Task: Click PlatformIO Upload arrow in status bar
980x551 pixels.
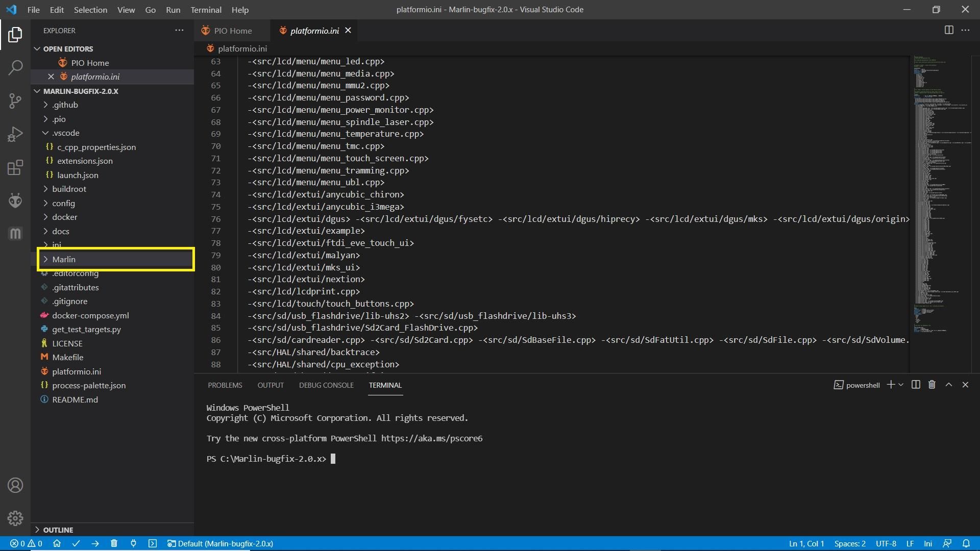Action: 95,543
